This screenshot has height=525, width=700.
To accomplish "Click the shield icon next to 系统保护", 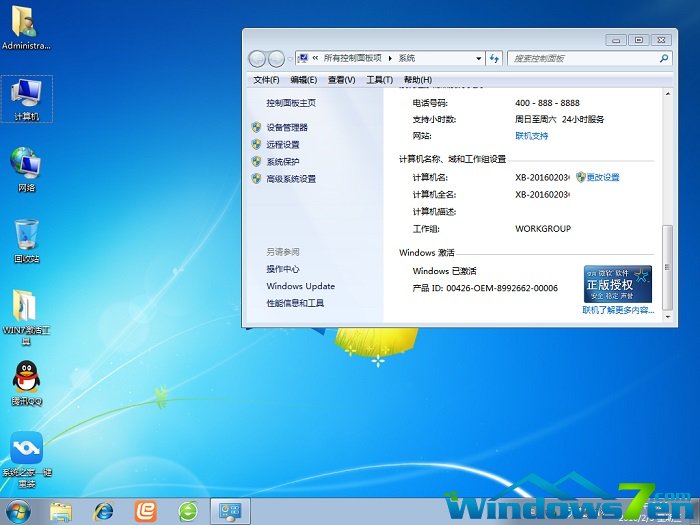I will click(256, 161).
